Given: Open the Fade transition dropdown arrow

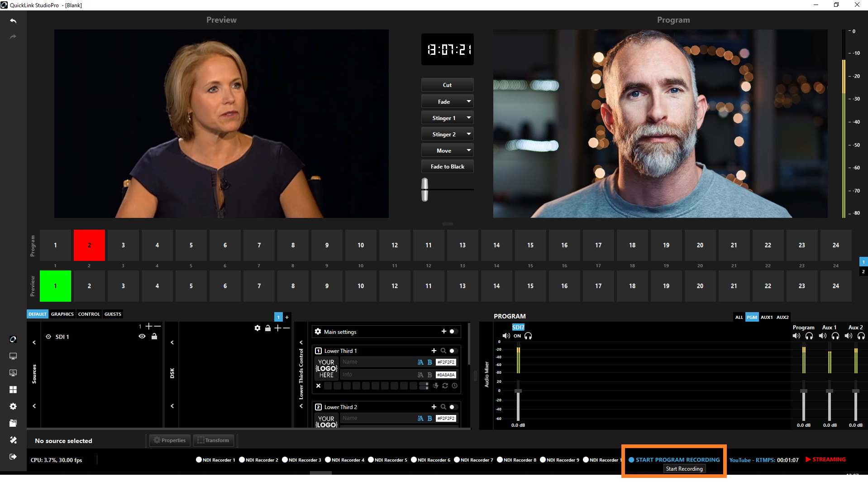Looking at the screenshot, I should pos(468,101).
